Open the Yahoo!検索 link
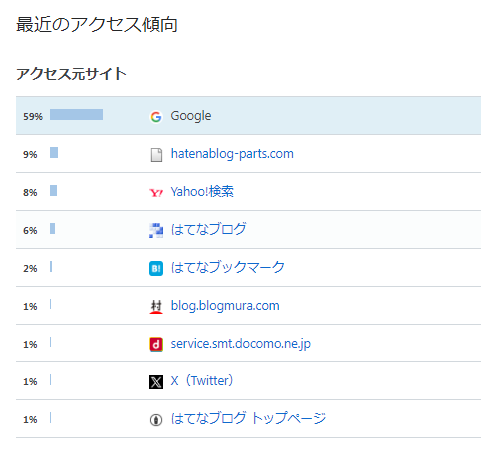This screenshot has width=495, height=455. click(x=202, y=192)
